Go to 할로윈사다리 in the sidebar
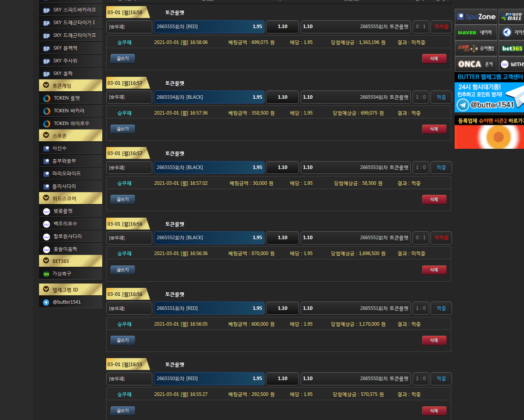Screen dimensions: 524x420 [67, 237]
